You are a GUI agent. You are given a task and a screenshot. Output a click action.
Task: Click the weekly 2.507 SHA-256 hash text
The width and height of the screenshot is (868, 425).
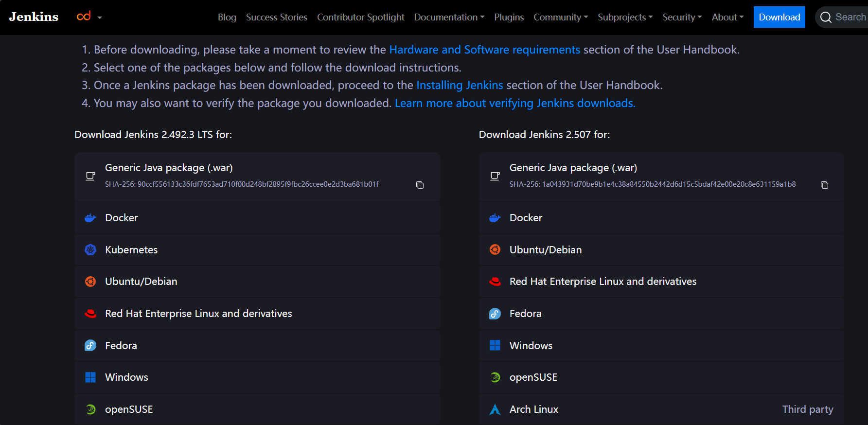click(653, 184)
